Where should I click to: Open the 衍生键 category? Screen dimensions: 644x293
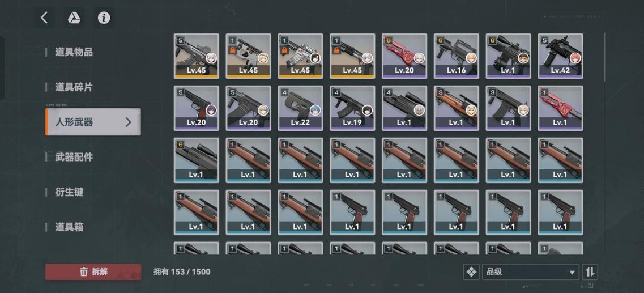click(70, 192)
